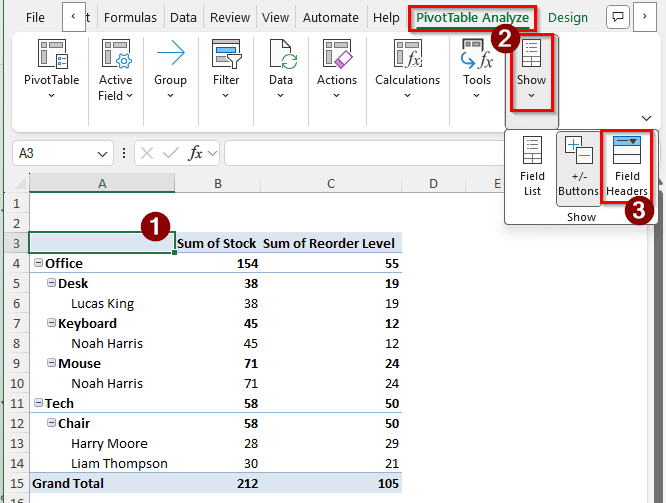Open the Formulas tab
This screenshot has width=666, height=503.
130,17
